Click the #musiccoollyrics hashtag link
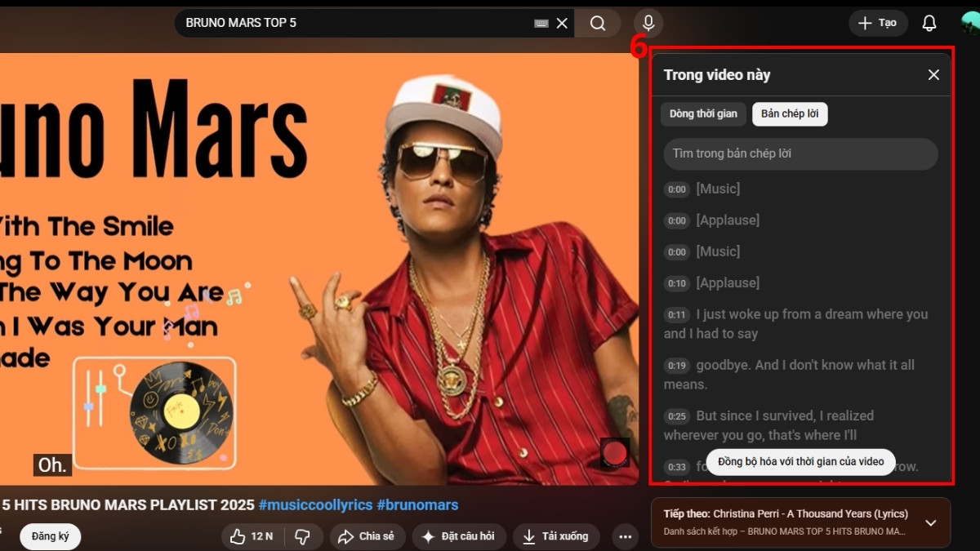The image size is (980, 551). 314,505
